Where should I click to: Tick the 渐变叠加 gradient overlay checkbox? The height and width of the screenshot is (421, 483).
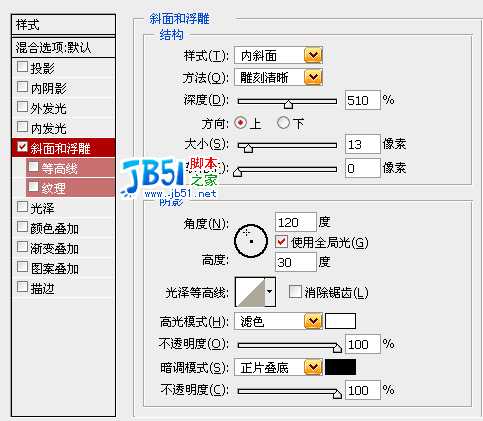click(x=22, y=247)
